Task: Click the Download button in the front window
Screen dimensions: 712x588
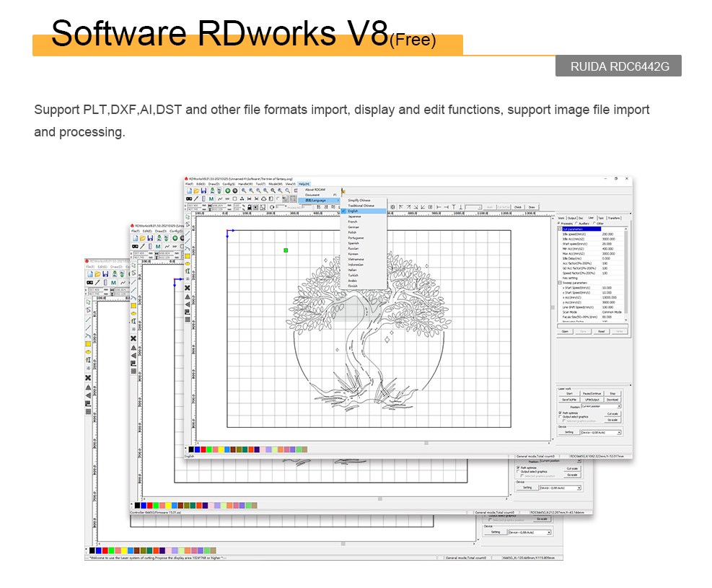Action: (x=612, y=400)
